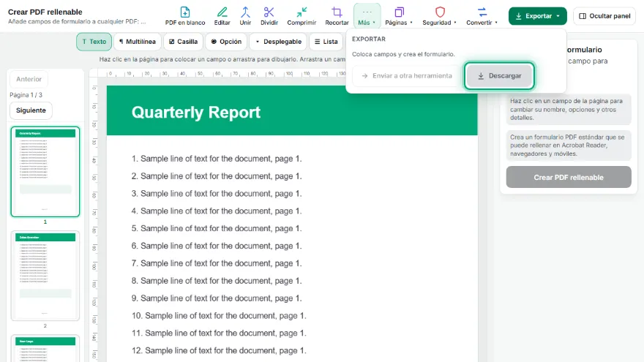Click the Crear PDF rellenable title
This screenshot has height=362, width=644.
pos(45,12)
